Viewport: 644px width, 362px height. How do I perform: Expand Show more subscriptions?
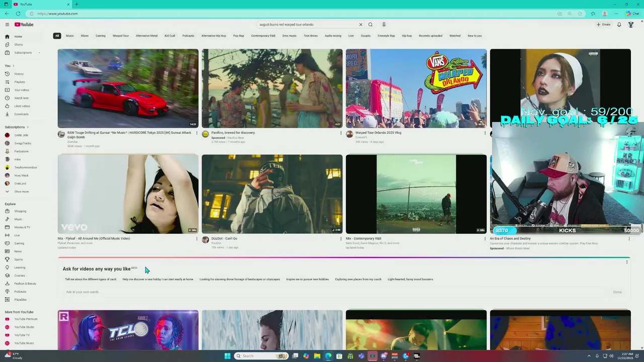click(x=21, y=192)
